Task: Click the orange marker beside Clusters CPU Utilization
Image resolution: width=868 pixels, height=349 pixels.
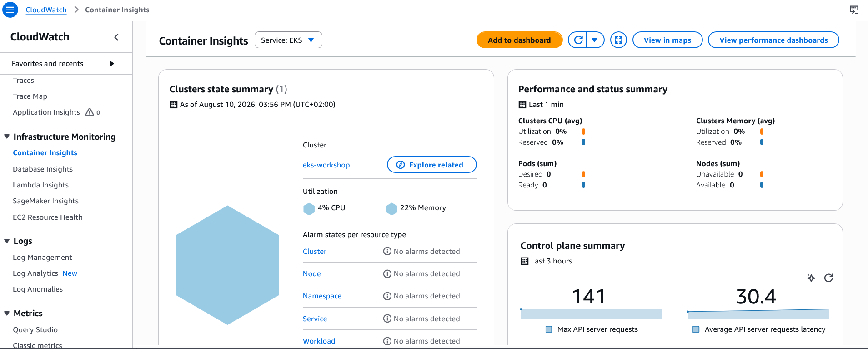Action: (x=583, y=132)
